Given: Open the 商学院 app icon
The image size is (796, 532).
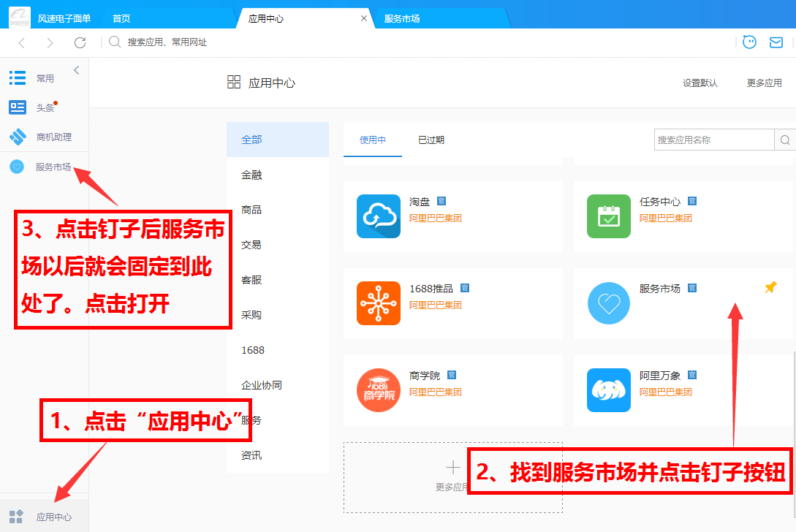Looking at the screenshot, I should tap(378, 389).
